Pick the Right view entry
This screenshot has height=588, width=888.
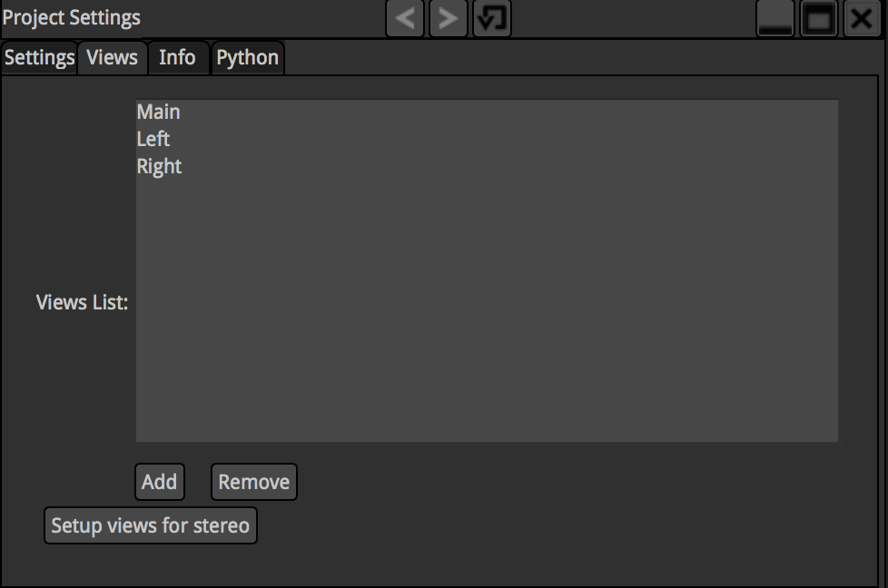[160, 166]
